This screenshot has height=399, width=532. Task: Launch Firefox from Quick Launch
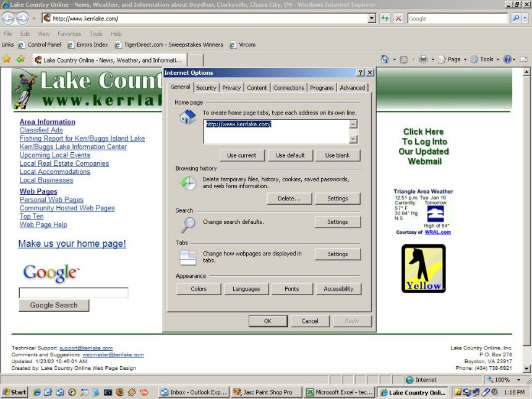coord(120,392)
